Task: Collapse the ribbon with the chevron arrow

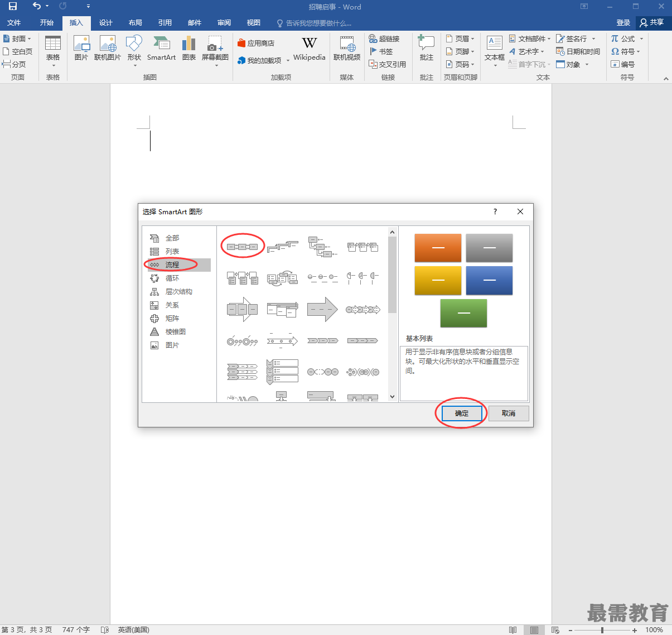Action: 666,79
